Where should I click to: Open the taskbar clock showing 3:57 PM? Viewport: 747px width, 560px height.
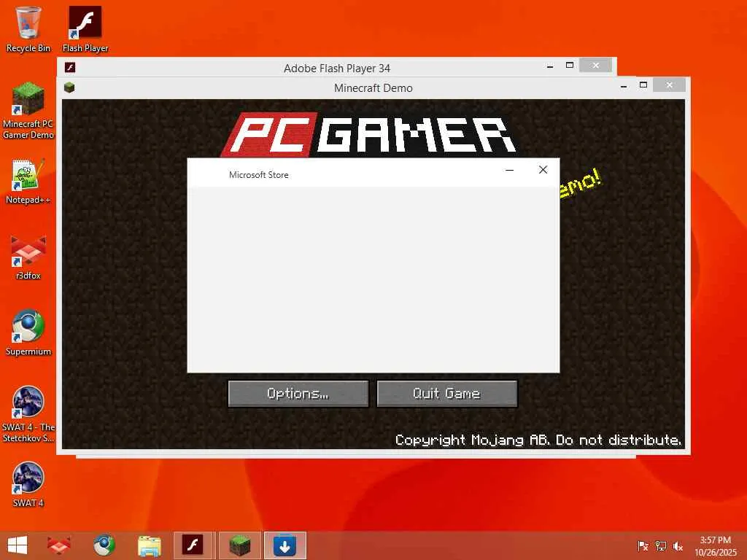click(x=715, y=545)
